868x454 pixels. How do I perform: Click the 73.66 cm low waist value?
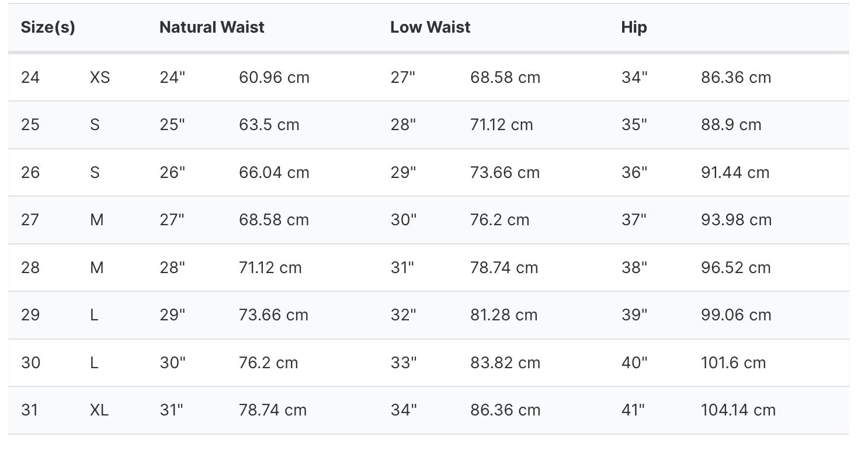point(505,172)
